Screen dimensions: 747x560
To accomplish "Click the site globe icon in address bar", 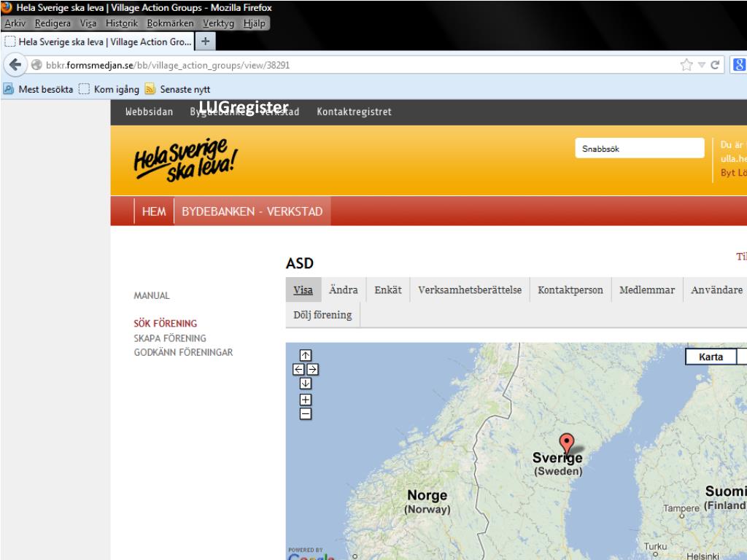I will [36, 65].
